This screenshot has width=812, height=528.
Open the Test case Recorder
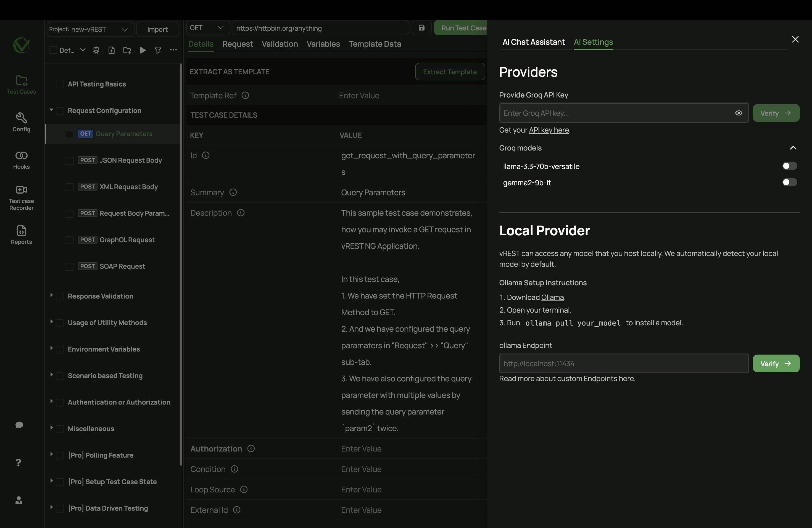(x=21, y=198)
